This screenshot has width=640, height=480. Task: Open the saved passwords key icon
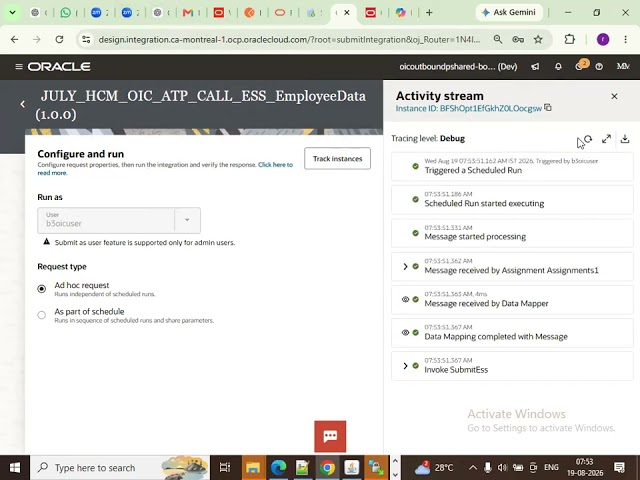pyautogui.click(x=518, y=39)
